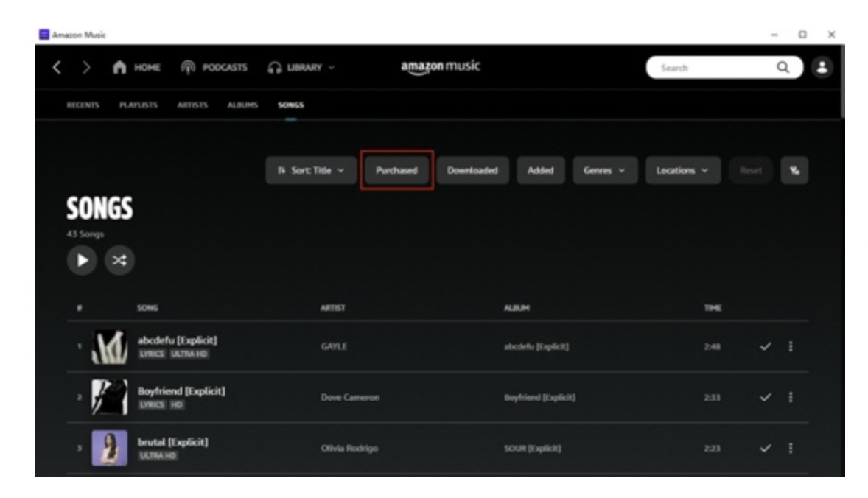The image size is (868, 498).
Task: Open the Home page
Action: point(136,68)
